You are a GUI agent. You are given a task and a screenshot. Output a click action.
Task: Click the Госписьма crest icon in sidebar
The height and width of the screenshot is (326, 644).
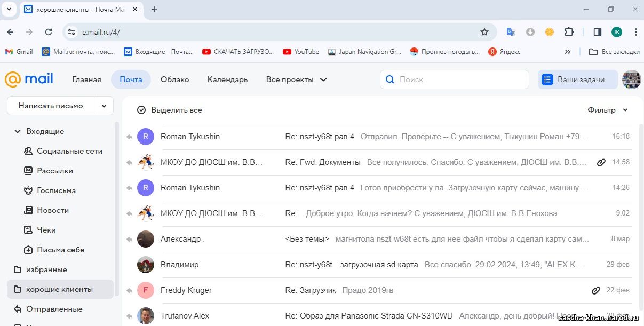[28, 190]
